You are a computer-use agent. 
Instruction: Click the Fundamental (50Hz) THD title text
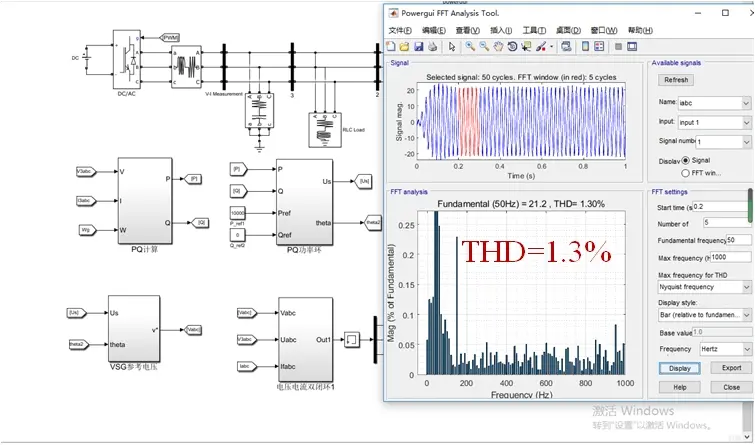click(x=521, y=204)
